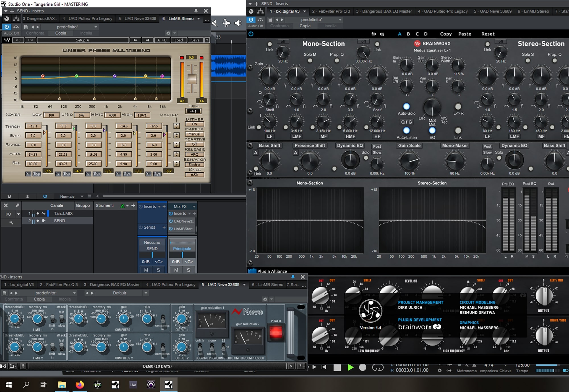
Task: Switch to FabFilter Pro-Q 3 tab in bx_digital window
Action: tap(331, 11)
